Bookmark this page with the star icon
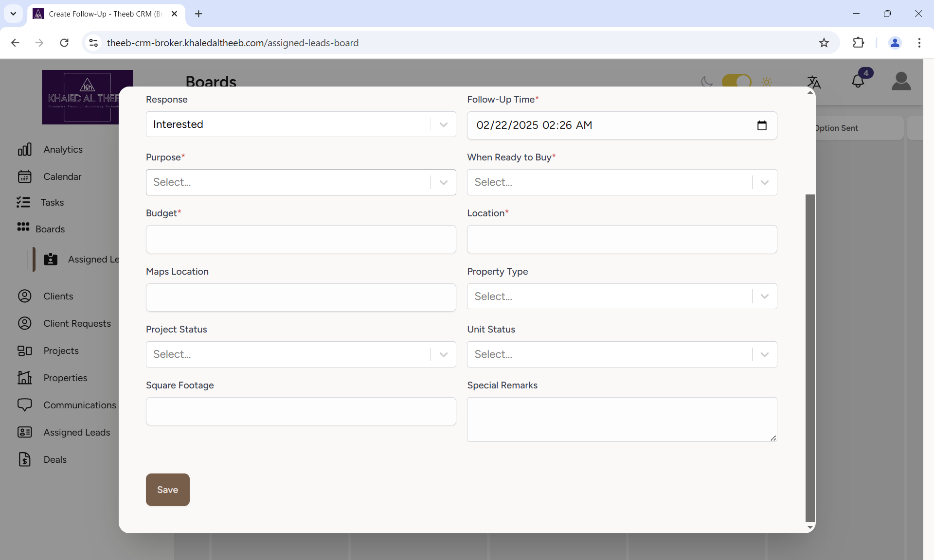The image size is (934, 560). (824, 43)
